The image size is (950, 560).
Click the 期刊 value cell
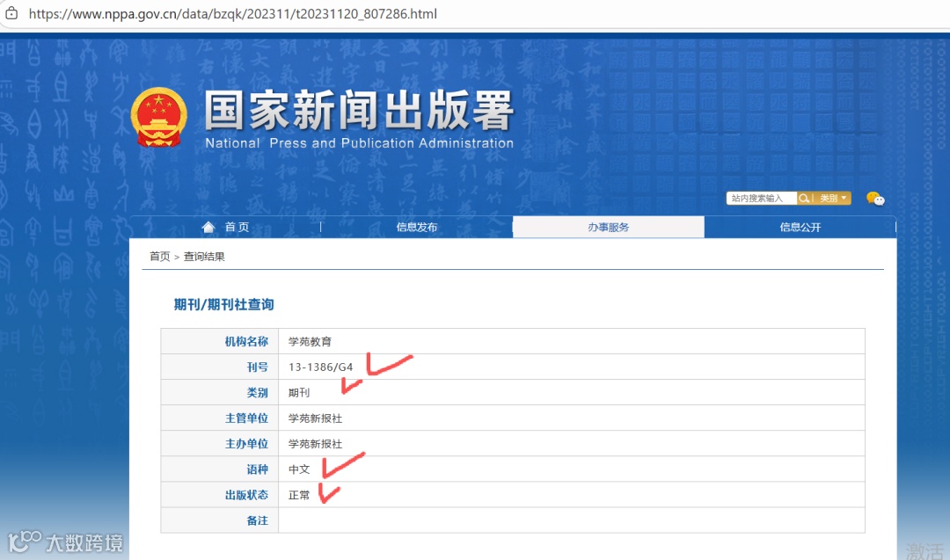[572, 392]
